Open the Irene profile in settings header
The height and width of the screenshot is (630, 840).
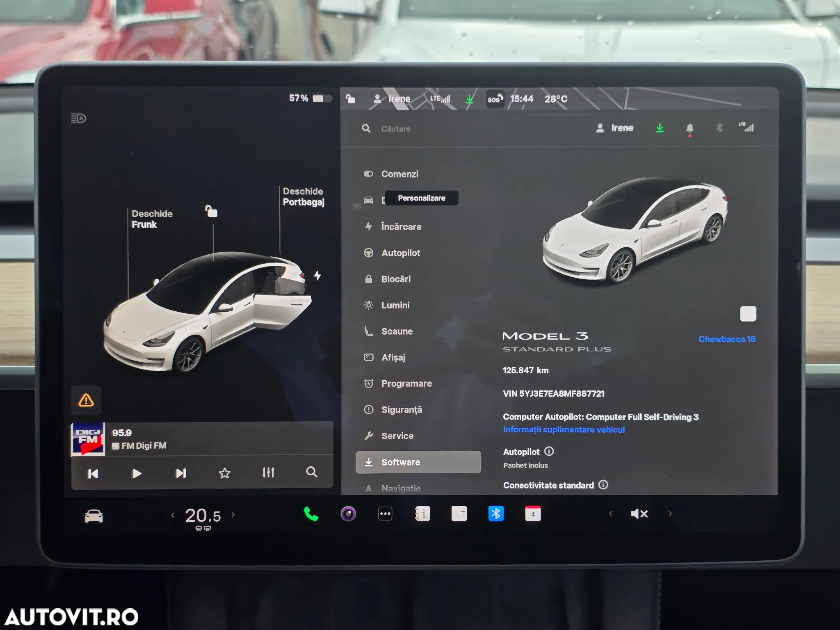[x=614, y=128]
